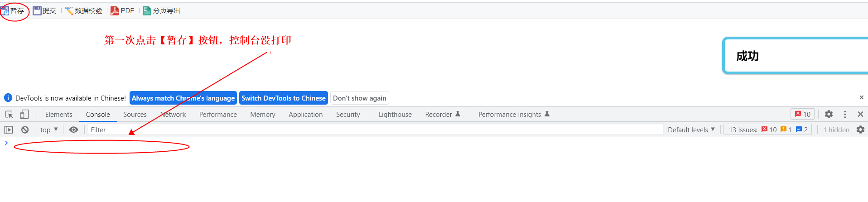The height and width of the screenshot is (202, 868).
Task: Expand the Default levels dropdown
Action: coord(691,130)
